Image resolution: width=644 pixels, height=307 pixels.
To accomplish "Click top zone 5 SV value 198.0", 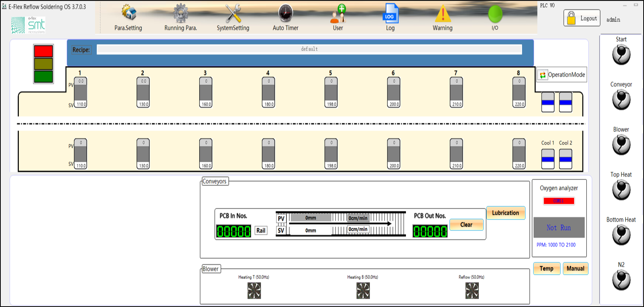I will pos(332,104).
